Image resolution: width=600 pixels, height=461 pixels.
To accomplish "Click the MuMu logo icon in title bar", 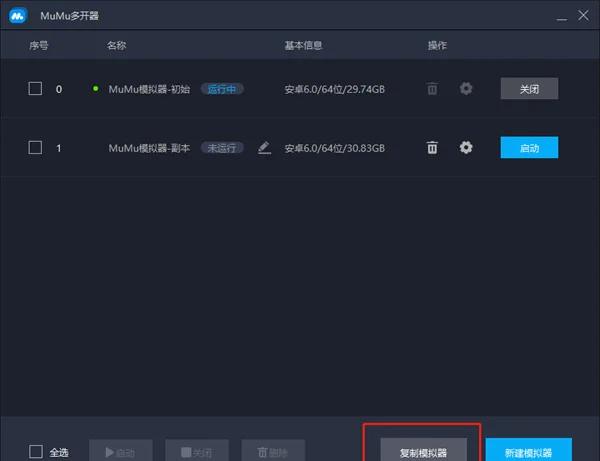I will pos(18,16).
